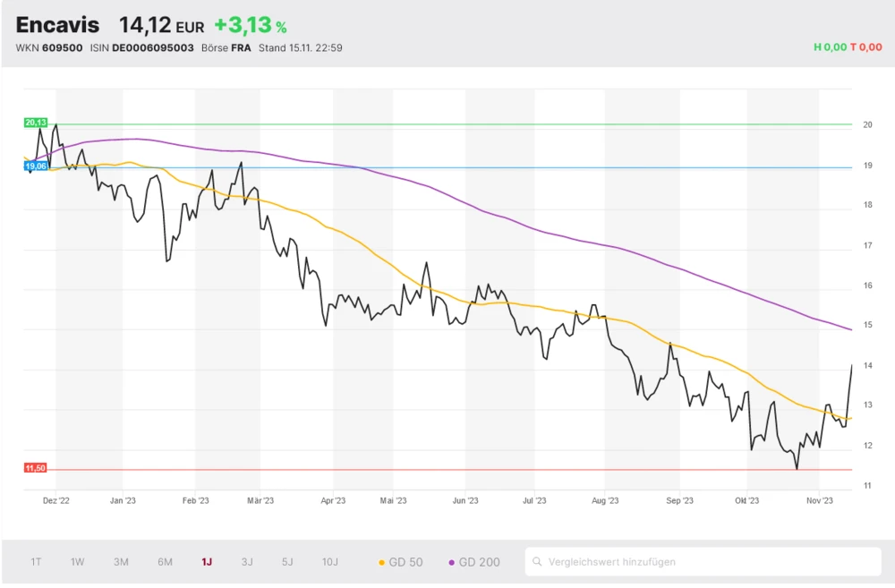The width and height of the screenshot is (895, 588).
Task: Click the magnifier icon in the comparison search
Action: click(537, 562)
